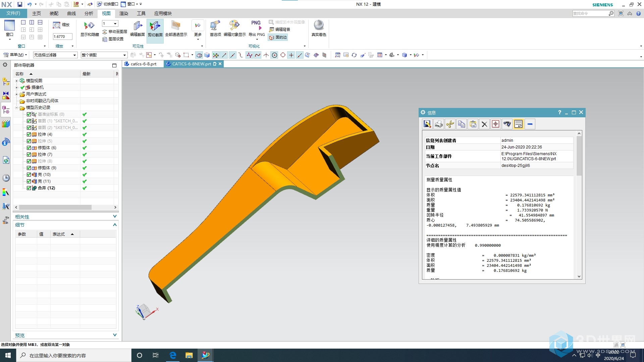Open the layer number dropdown showing 1
Screen dimensions: 644x362
(x=110, y=23)
